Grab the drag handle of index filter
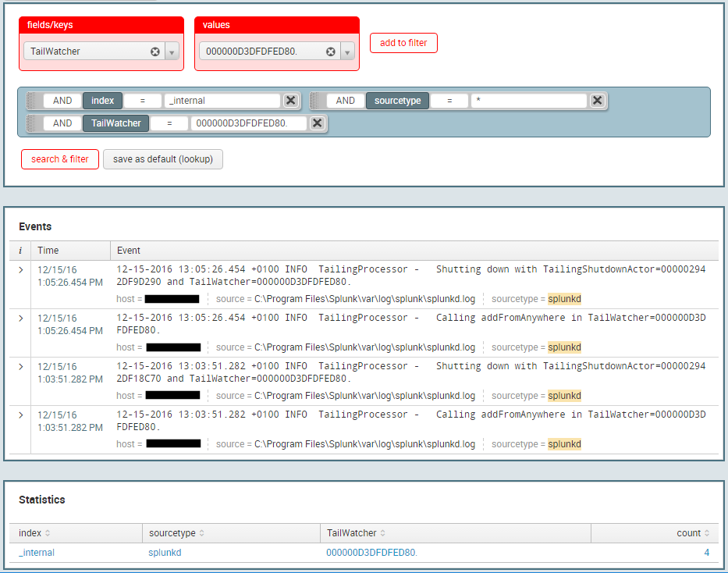Screen dimensions: 728x573 pos(32,100)
